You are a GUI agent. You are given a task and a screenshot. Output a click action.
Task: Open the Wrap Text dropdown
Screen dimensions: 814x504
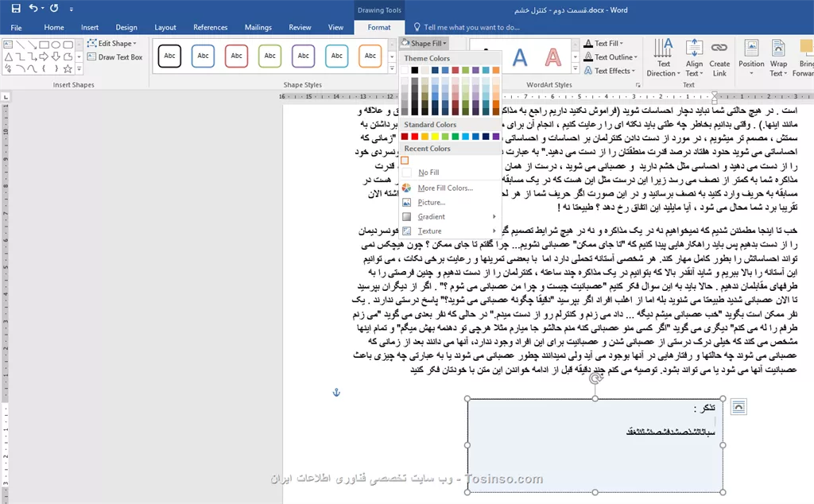tap(778, 58)
